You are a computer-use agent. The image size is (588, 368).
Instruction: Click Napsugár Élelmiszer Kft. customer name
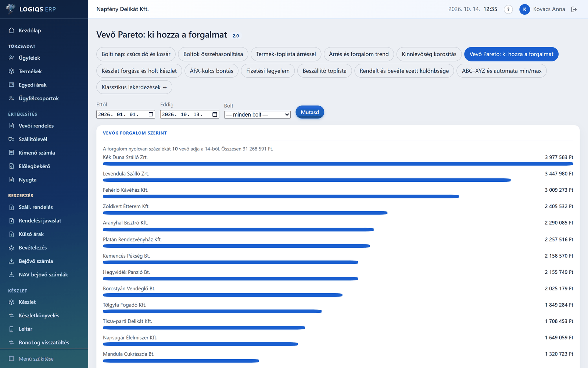pos(130,337)
